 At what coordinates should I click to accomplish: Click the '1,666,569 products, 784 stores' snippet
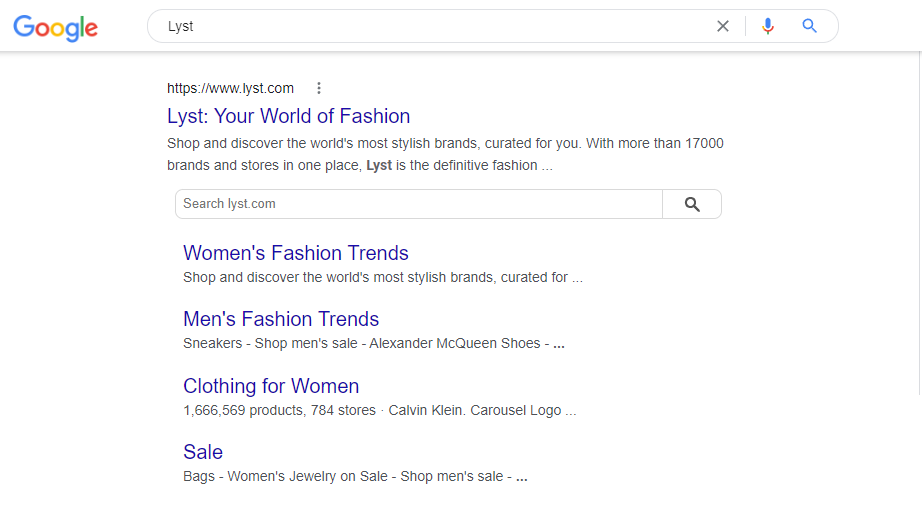[379, 410]
